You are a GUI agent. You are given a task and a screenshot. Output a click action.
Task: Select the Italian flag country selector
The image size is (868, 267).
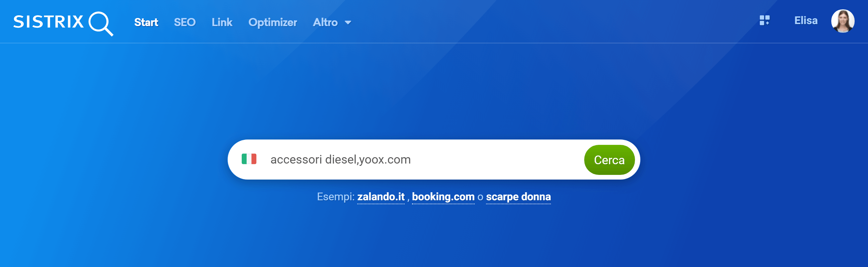pyautogui.click(x=249, y=159)
